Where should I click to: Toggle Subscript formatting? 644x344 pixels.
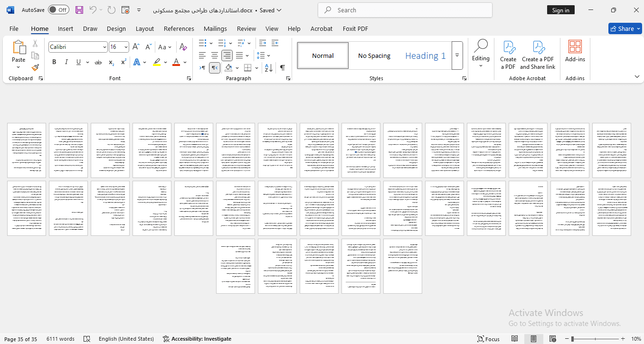click(x=111, y=62)
